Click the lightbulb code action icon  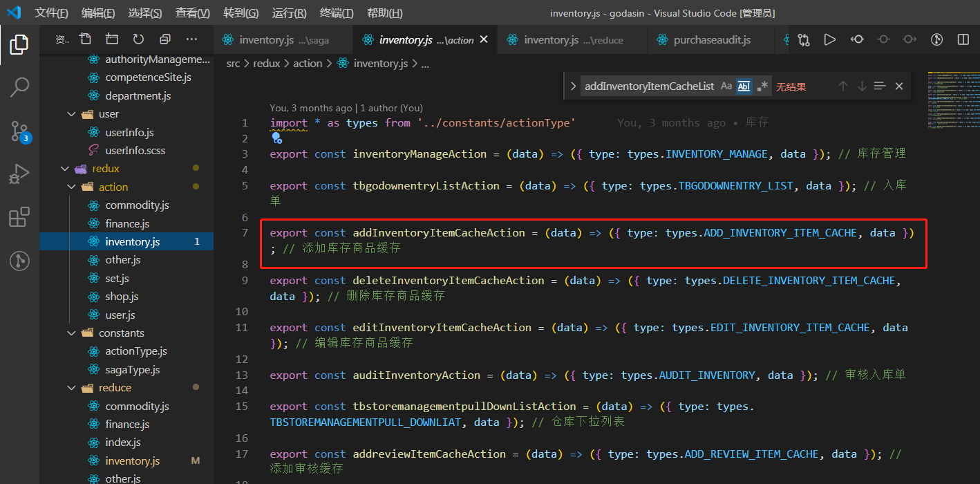coord(276,138)
